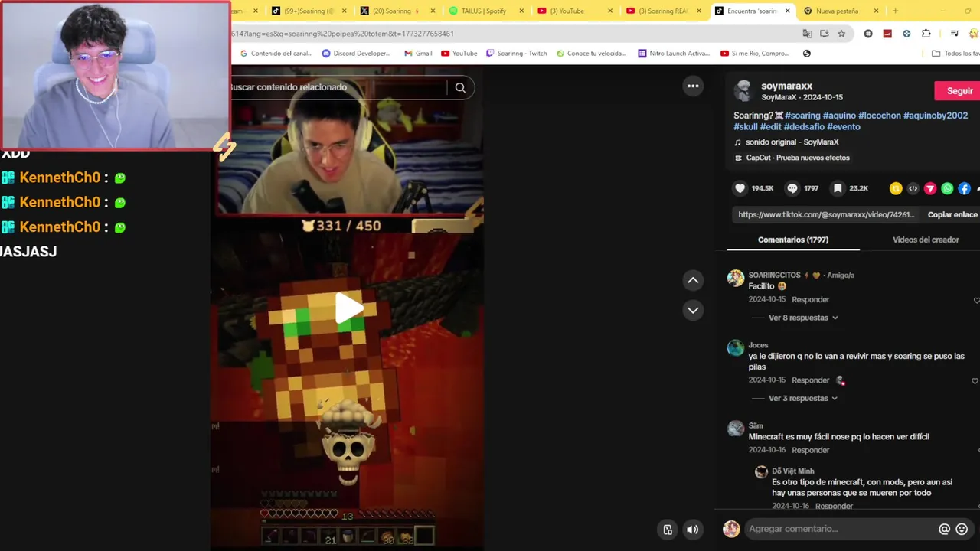
Task: Save video with bookmark icon
Action: (838, 188)
